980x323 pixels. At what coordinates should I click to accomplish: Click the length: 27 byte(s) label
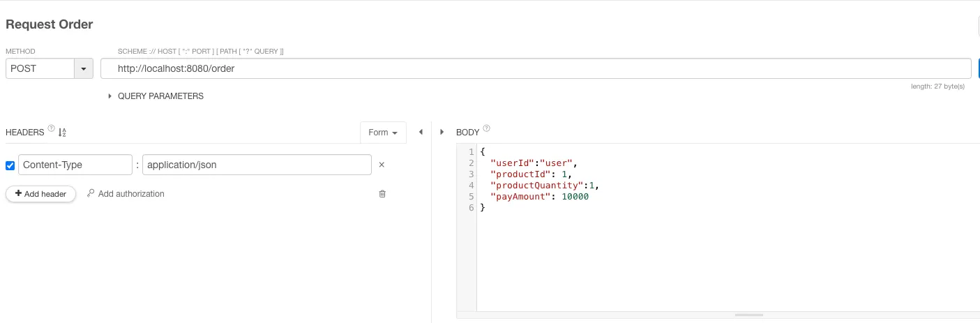pos(937,87)
